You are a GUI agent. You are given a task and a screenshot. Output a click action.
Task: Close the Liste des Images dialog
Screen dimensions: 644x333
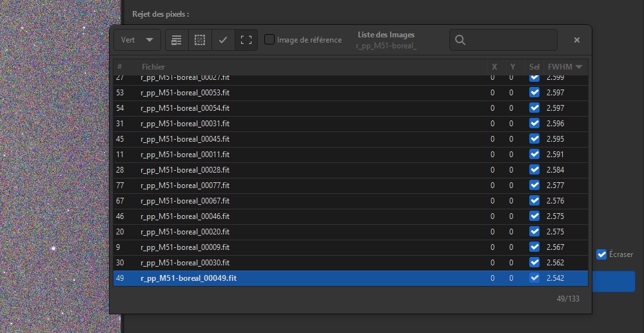point(576,40)
